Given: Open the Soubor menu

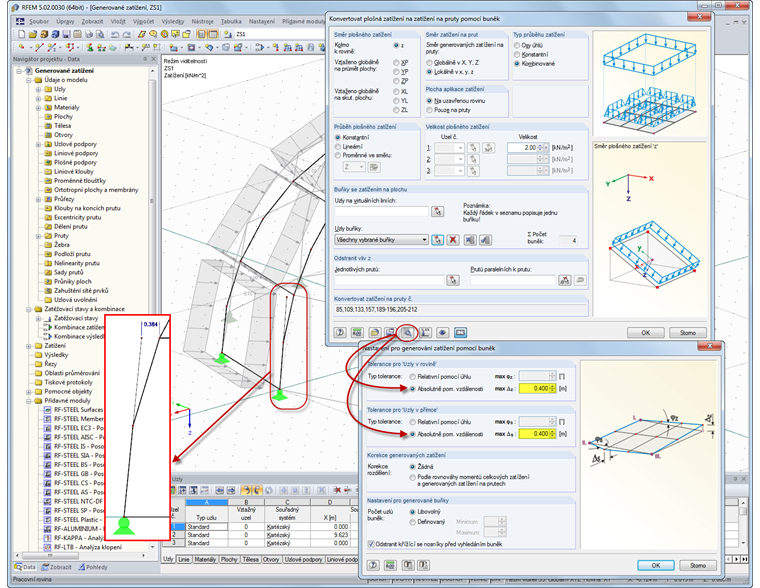Looking at the screenshot, I should click(39, 21).
